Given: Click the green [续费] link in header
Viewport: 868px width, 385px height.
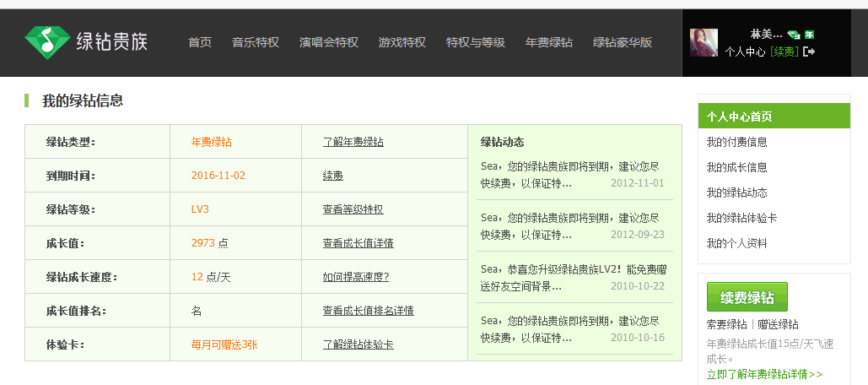Looking at the screenshot, I should pos(784,52).
